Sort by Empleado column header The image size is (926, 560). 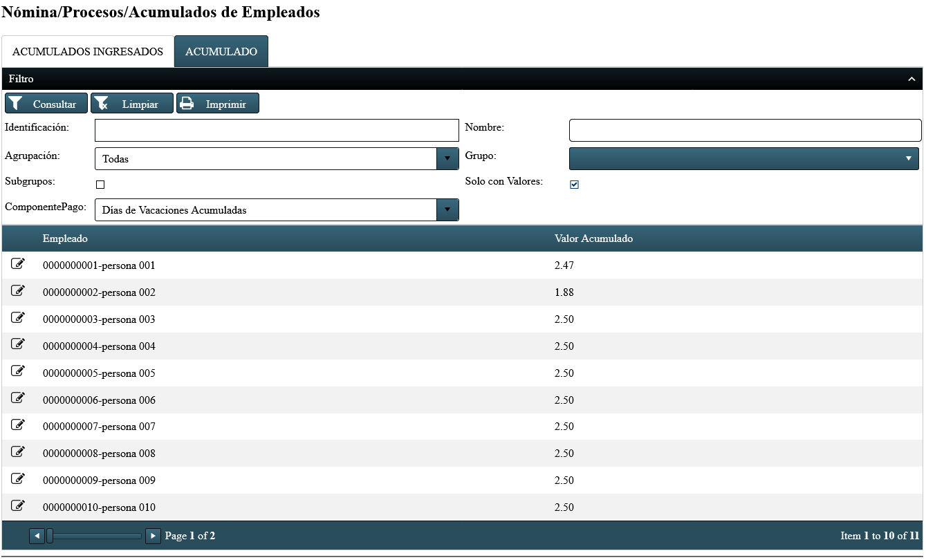[65, 239]
